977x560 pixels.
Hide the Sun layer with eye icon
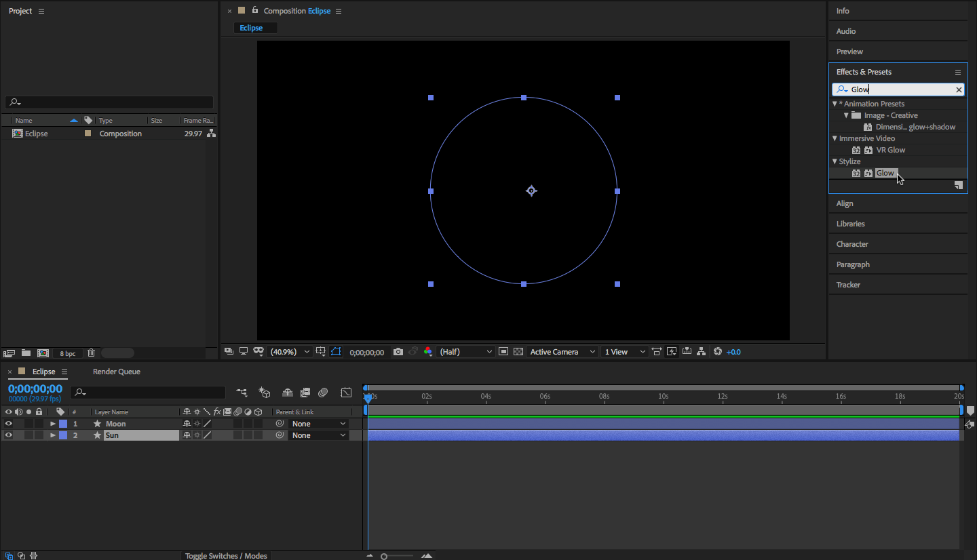coord(9,435)
